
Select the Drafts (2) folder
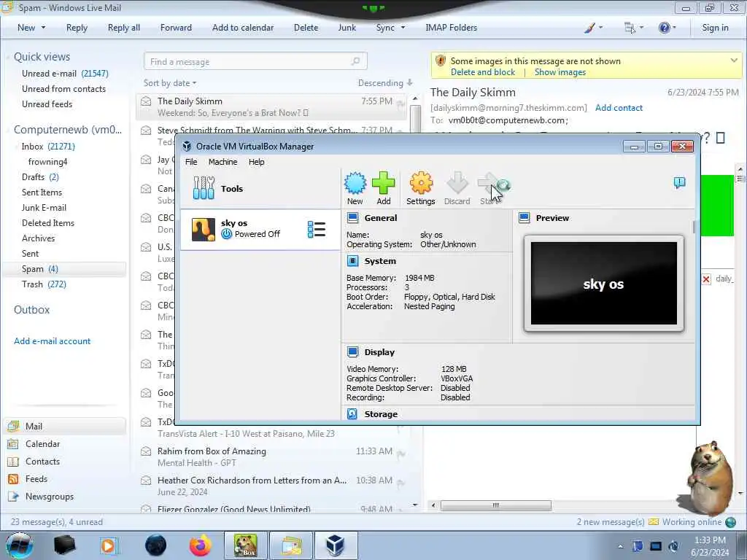click(40, 177)
